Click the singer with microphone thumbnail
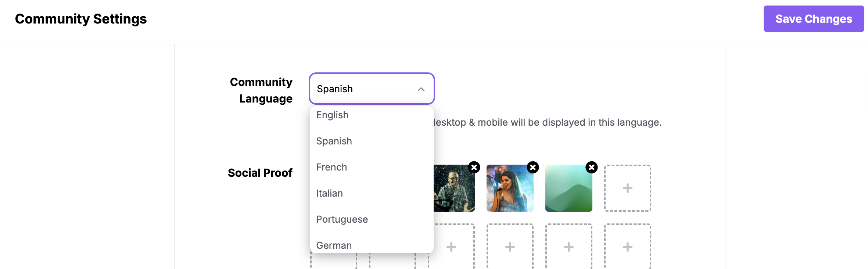868x269 pixels. pos(510,189)
